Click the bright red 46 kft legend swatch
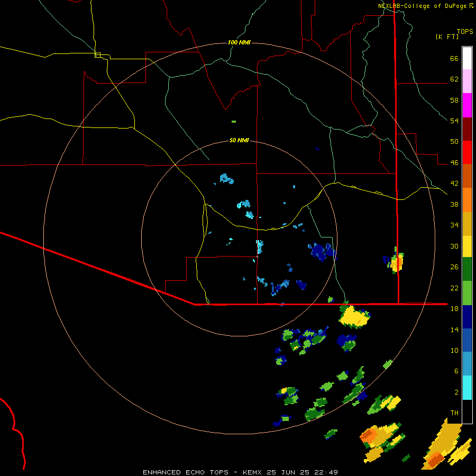This screenshot has height=476, width=476. click(467, 152)
